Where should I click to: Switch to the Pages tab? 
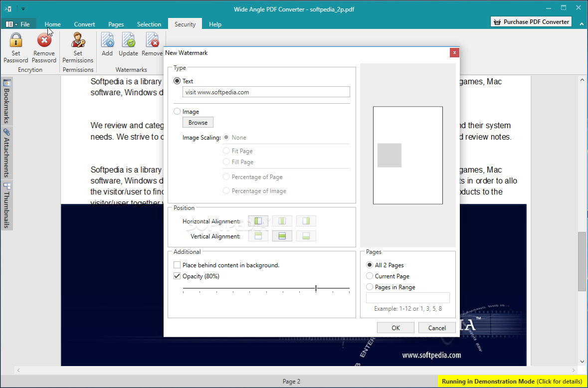point(116,24)
